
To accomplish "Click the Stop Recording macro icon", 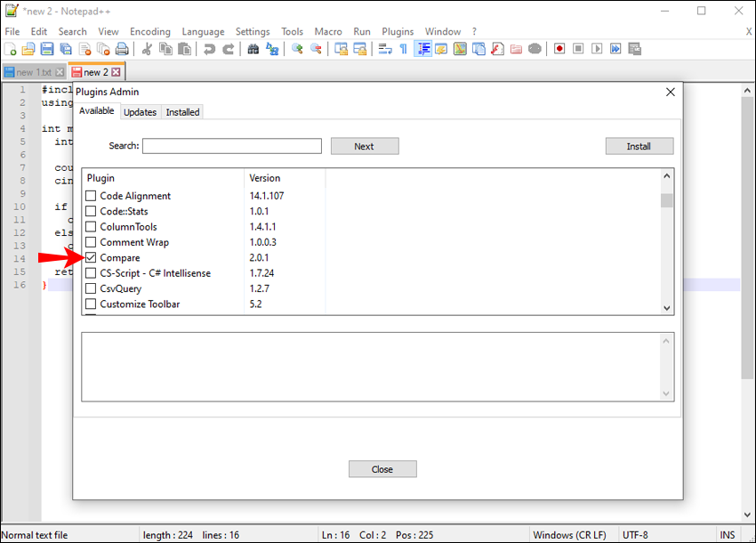I will point(578,49).
